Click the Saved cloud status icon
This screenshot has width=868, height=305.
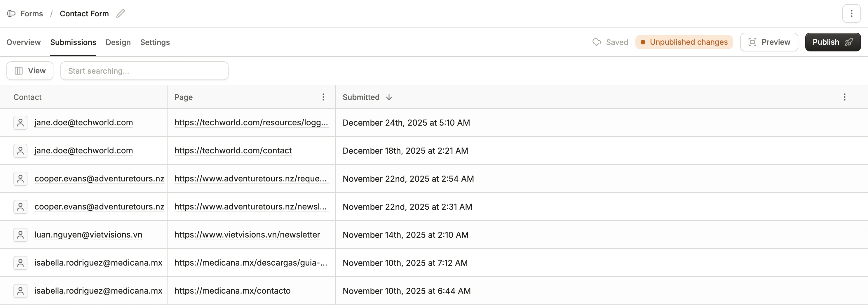click(596, 42)
